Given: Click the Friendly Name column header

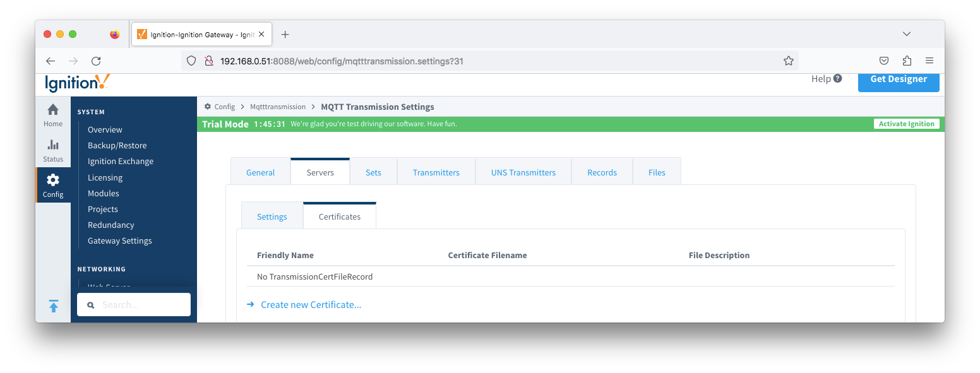Looking at the screenshot, I should tap(285, 256).
